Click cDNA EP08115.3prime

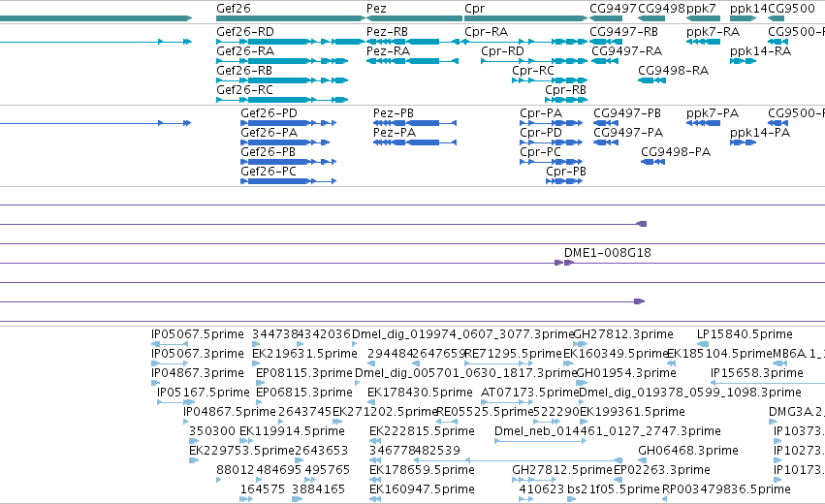(x=304, y=373)
